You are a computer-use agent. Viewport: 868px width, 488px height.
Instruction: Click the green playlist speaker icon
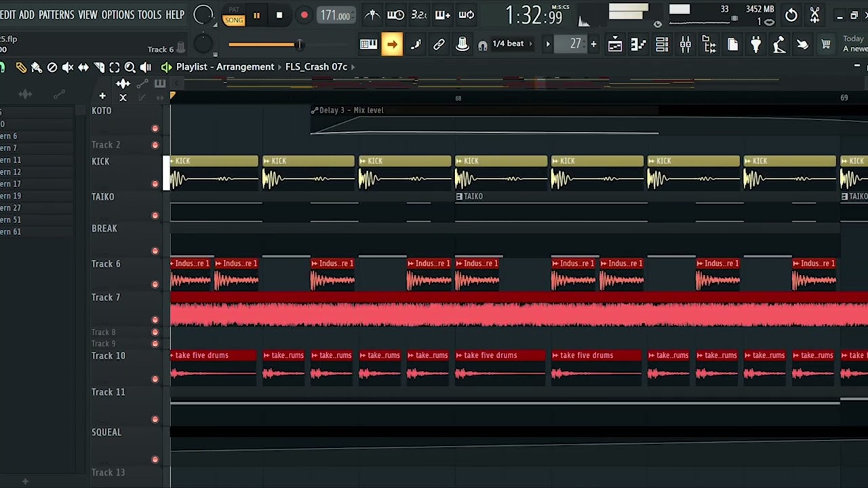click(166, 66)
